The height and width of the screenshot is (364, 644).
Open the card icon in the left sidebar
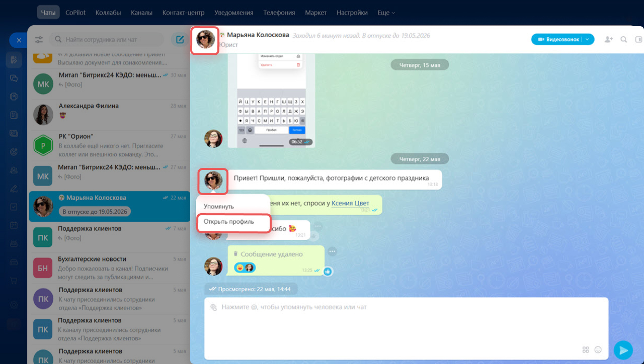14,262
